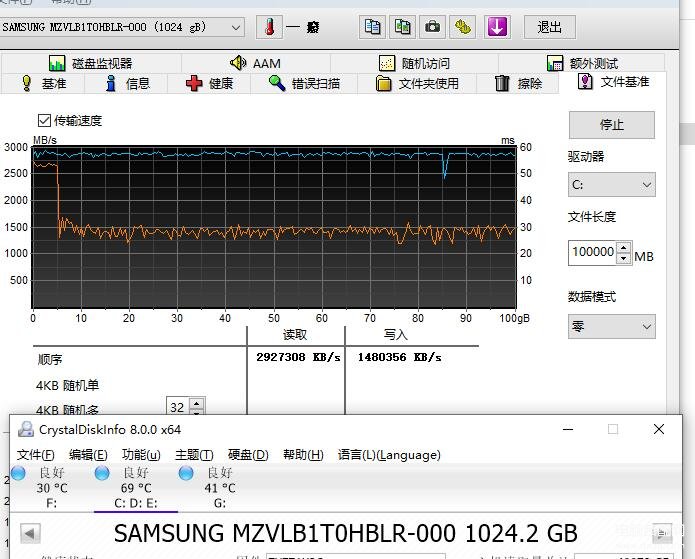Open CrystalDiskInfo 主题(T) menu
The width and height of the screenshot is (695, 559).
pos(194,455)
